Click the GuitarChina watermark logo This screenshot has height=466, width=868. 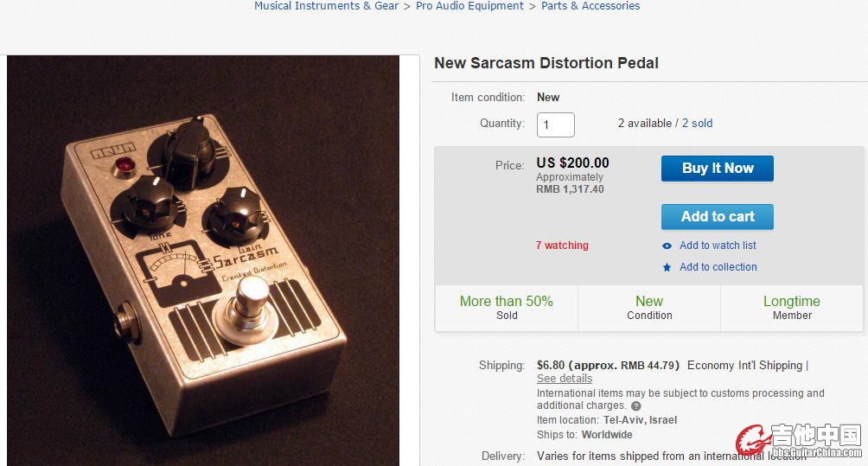click(x=798, y=442)
